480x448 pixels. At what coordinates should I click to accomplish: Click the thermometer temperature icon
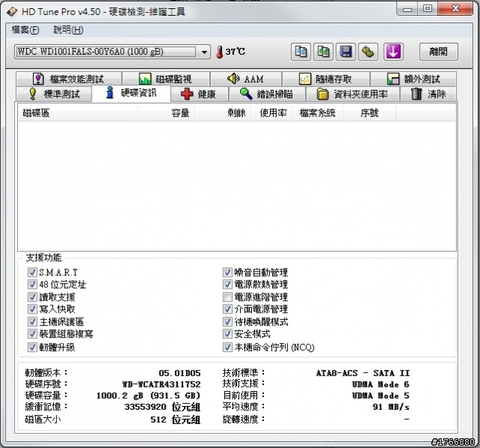tap(219, 52)
